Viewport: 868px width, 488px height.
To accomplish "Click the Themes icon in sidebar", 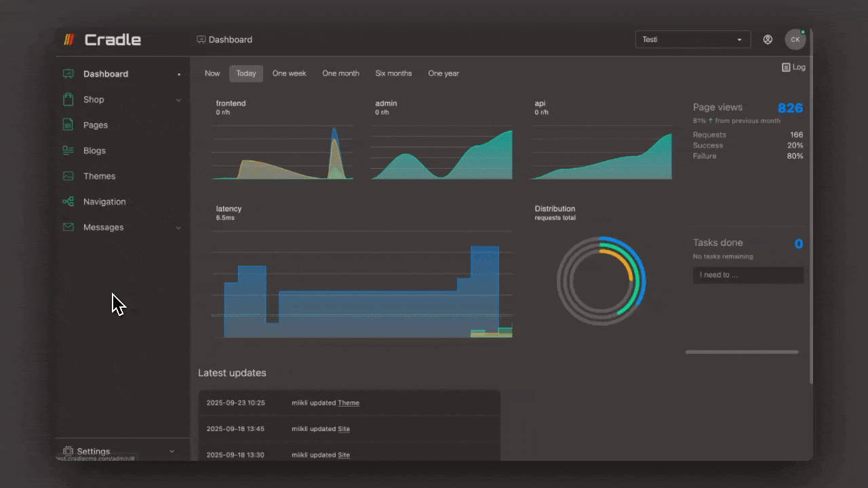I will coord(68,176).
